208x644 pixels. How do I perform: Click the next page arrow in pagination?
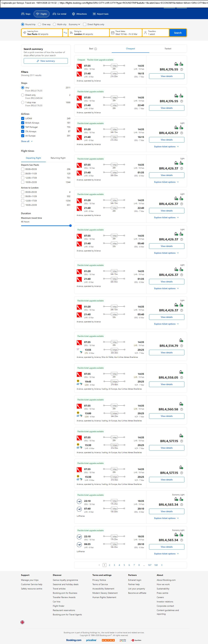pyautogui.click(x=162, y=565)
